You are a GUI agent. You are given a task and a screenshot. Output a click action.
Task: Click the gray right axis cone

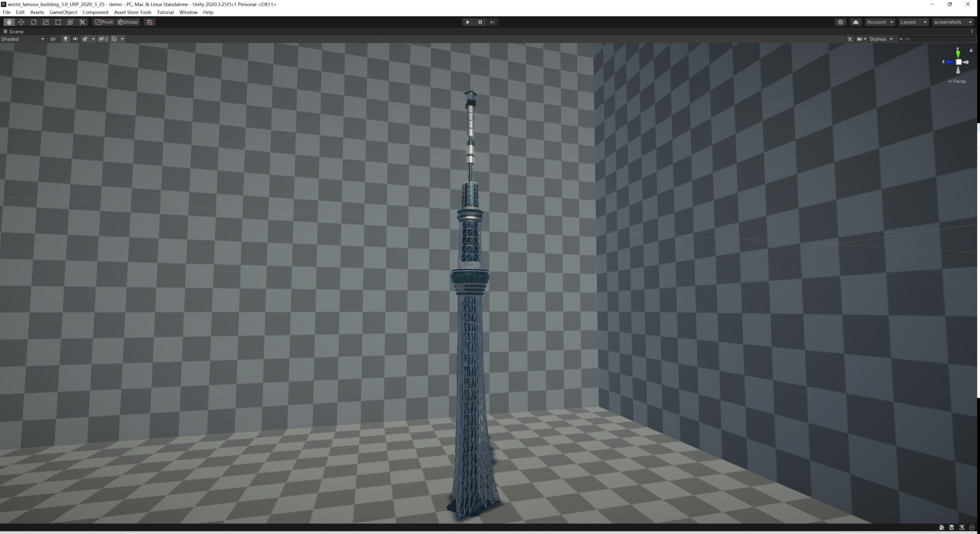click(x=966, y=62)
